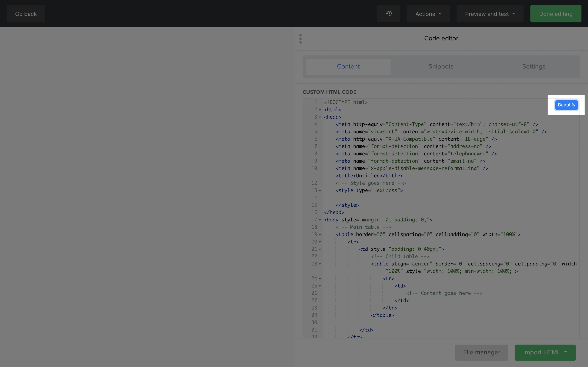Open the Import HTML dropdown
Viewport: 588px width, 367px height.
coord(545,353)
